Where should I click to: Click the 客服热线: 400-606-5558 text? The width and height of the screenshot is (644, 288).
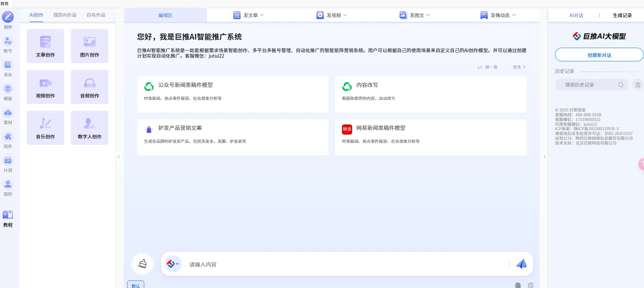(x=578, y=115)
